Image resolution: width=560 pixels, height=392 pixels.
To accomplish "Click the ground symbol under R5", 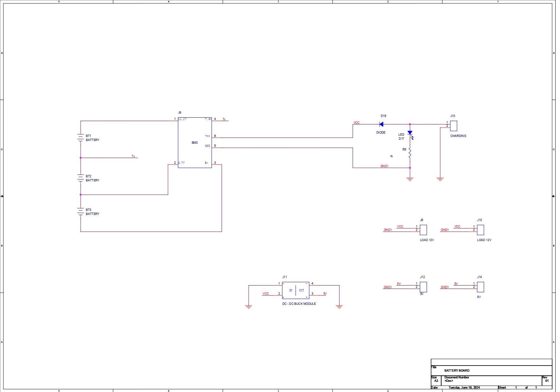I will coord(410,179).
